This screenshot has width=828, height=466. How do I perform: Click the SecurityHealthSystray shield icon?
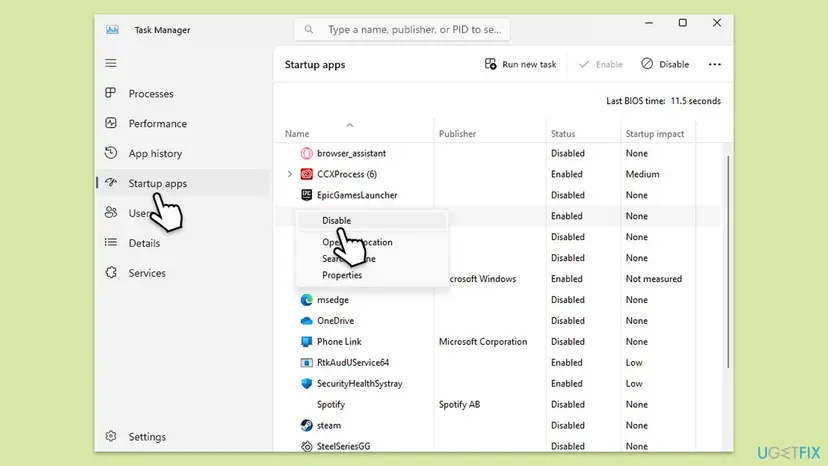pyautogui.click(x=306, y=384)
